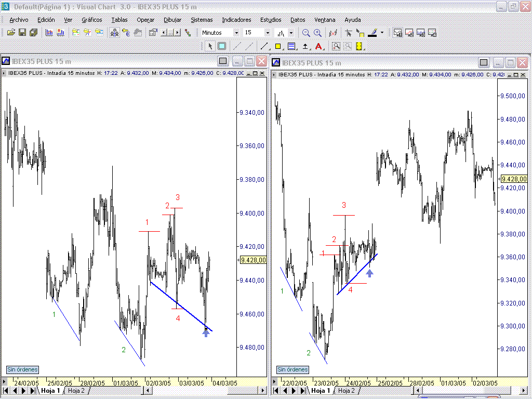
Task: Open the 15 compression value dropdown
Action: tap(268, 33)
